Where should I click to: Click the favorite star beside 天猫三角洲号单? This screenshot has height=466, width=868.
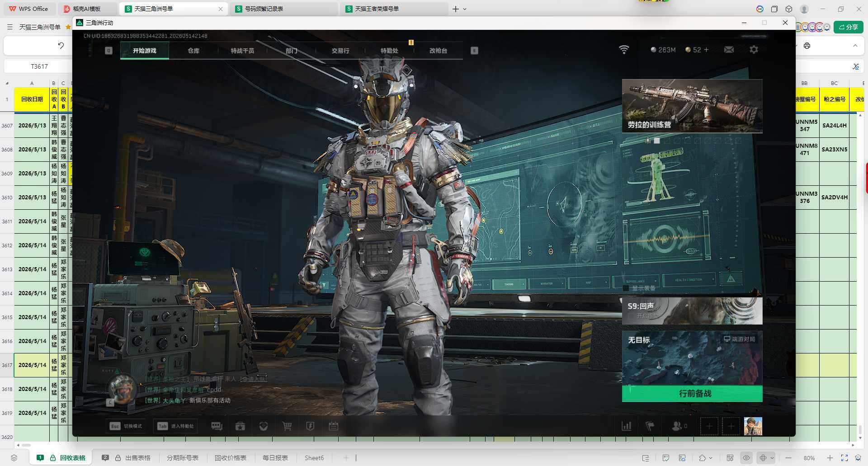tap(68, 27)
